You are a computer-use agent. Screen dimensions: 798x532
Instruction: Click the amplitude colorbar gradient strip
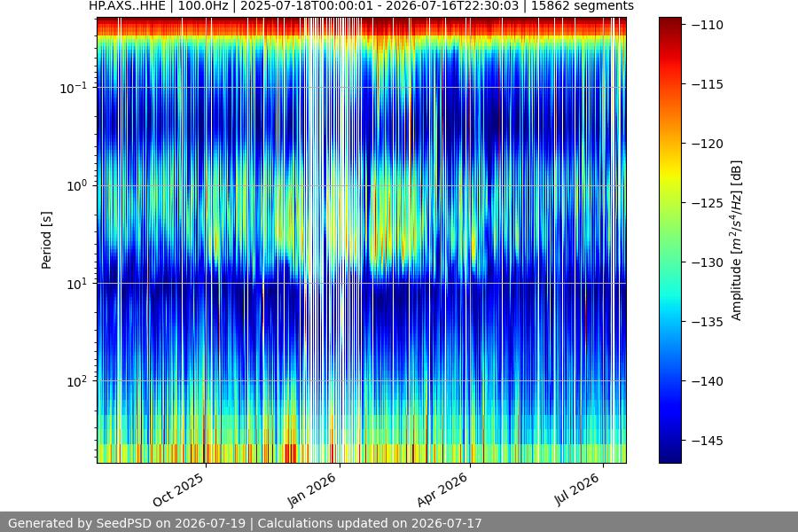point(669,240)
